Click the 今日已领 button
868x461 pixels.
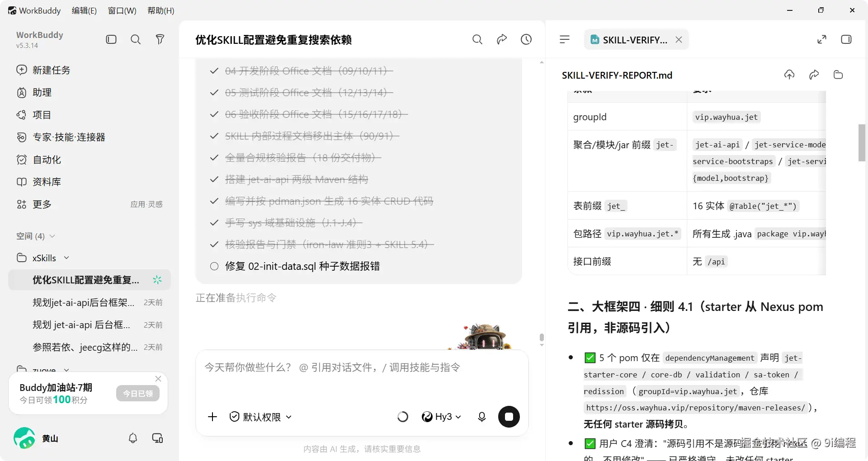tap(138, 394)
